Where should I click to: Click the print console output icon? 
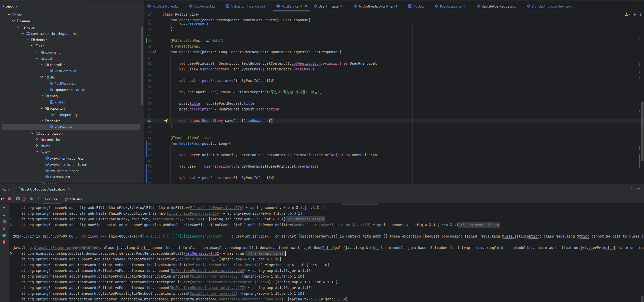pyautogui.click(x=4, y=235)
